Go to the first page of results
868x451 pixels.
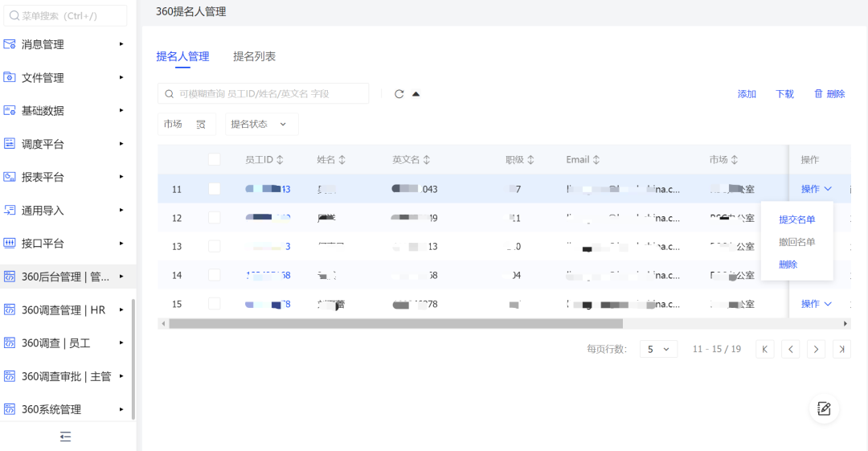766,349
